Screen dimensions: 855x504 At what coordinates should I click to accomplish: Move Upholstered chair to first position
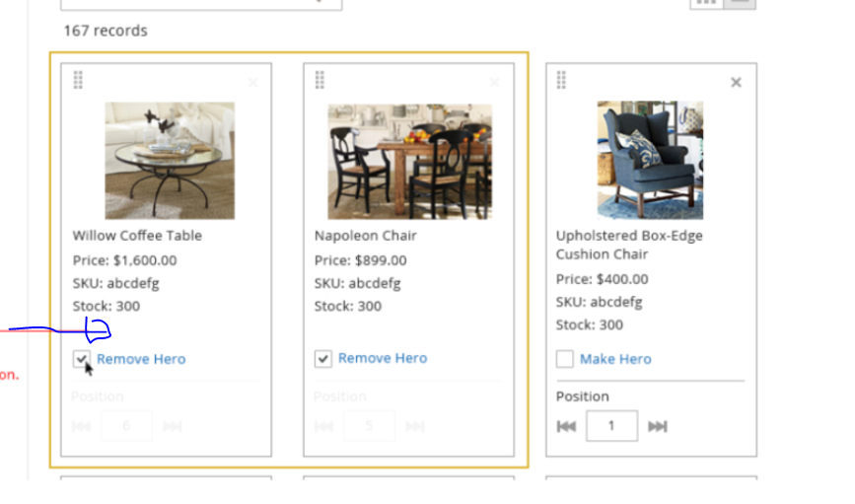(x=566, y=426)
